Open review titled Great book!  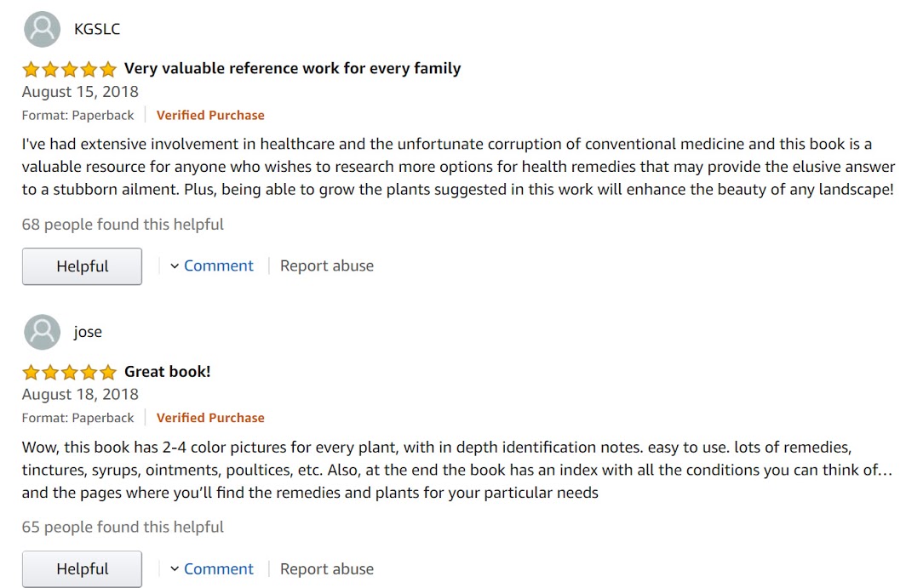(x=168, y=371)
